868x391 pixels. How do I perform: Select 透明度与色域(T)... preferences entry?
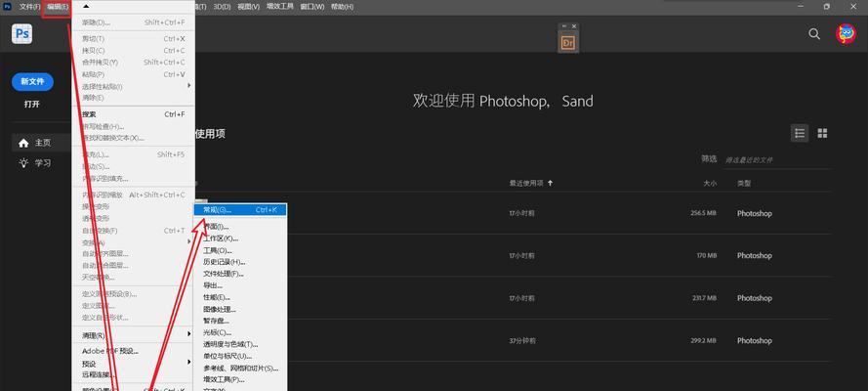tap(239, 344)
